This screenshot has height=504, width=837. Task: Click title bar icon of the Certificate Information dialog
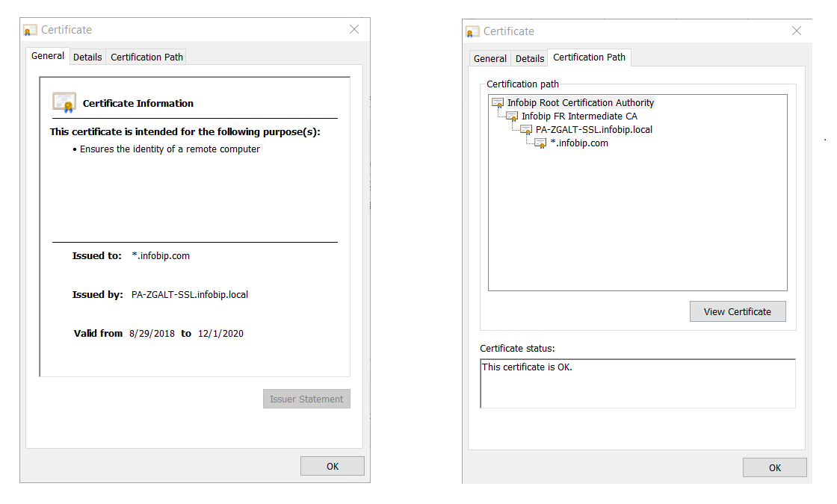[30, 31]
